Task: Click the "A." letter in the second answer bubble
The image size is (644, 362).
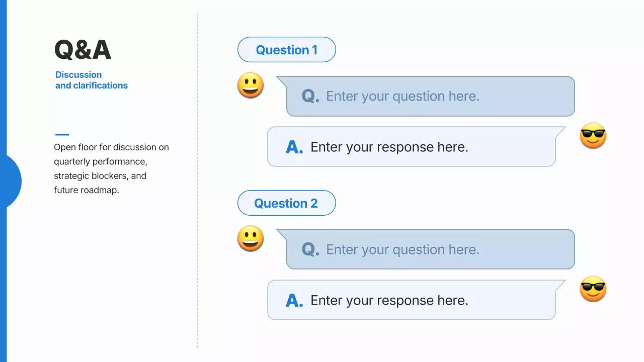Action: coord(294,300)
